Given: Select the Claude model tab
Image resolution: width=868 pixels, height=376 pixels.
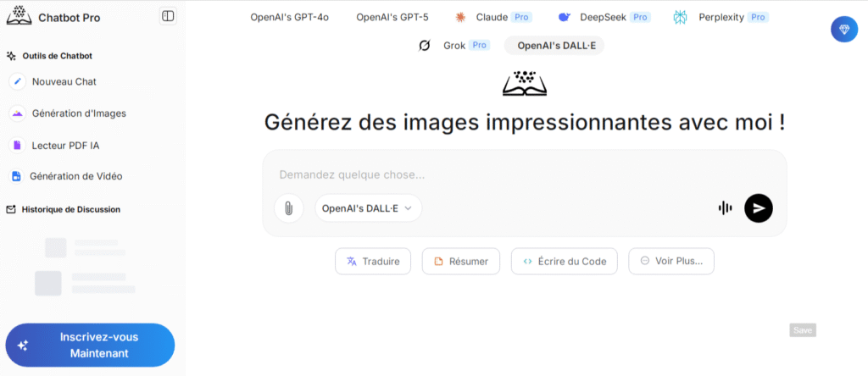Looking at the screenshot, I should (492, 17).
